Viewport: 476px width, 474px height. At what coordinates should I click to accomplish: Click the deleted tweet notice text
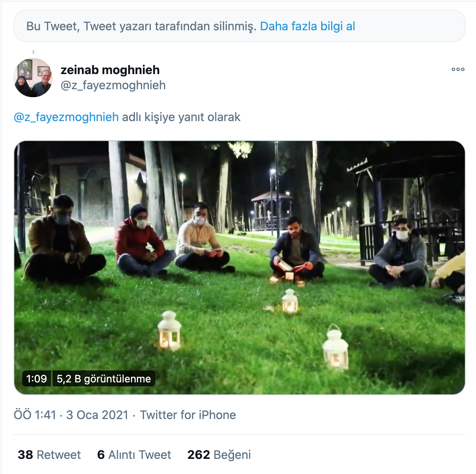click(x=141, y=26)
